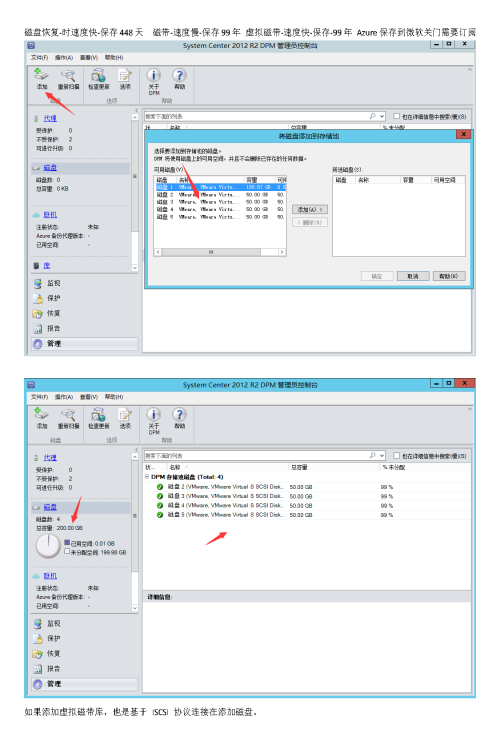This screenshot has width=500, height=748.
Task: Click 总容量 column header in lower console
Action: 299,467
